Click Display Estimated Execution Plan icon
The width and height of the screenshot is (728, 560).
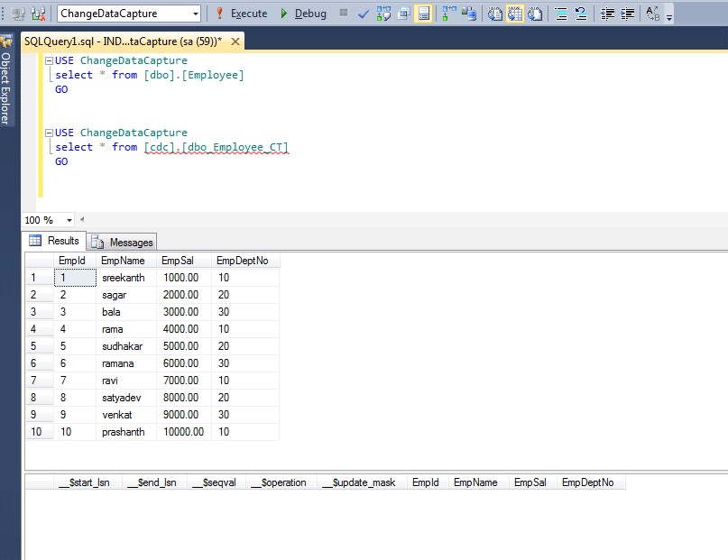[x=383, y=14]
